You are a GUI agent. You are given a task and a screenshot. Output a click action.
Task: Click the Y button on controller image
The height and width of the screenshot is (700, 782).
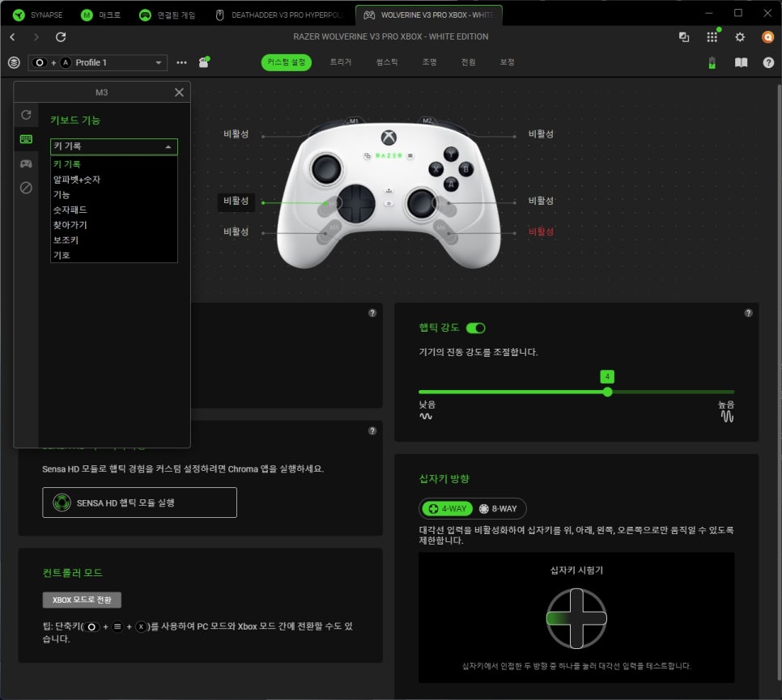[452, 154]
